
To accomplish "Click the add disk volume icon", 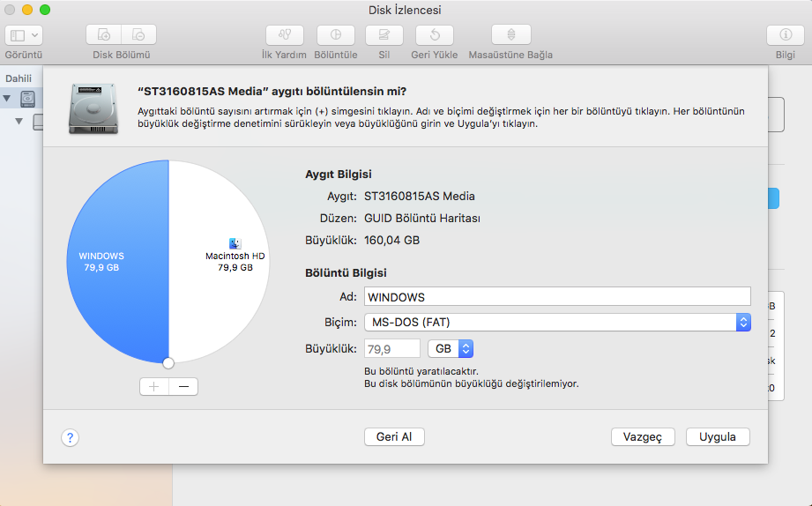I will tap(104, 35).
